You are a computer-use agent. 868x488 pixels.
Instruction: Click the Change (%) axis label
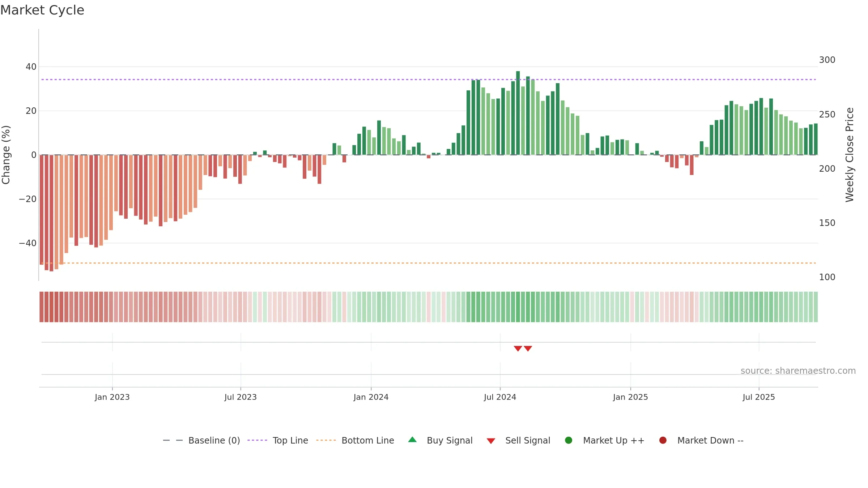tap(6, 155)
